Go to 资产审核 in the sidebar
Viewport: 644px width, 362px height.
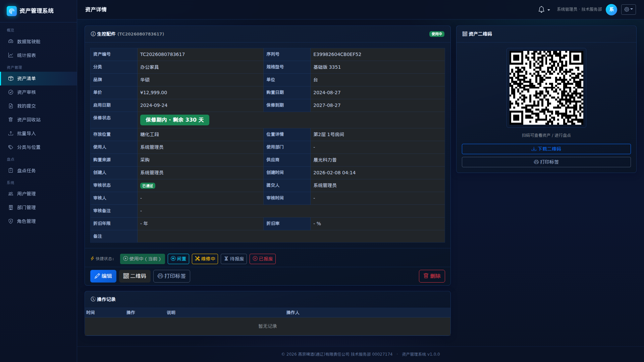(38, 92)
